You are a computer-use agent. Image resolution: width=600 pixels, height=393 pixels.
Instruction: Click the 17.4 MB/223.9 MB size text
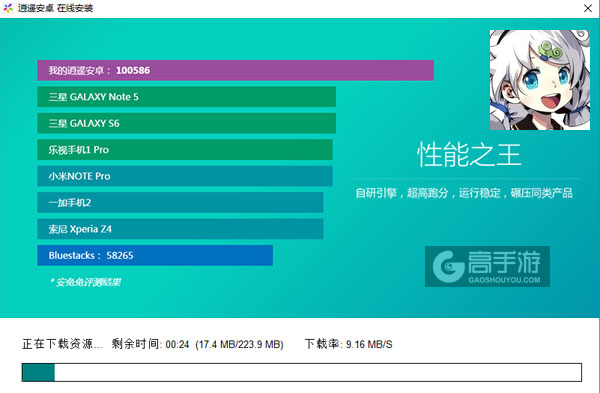click(x=240, y=344)
